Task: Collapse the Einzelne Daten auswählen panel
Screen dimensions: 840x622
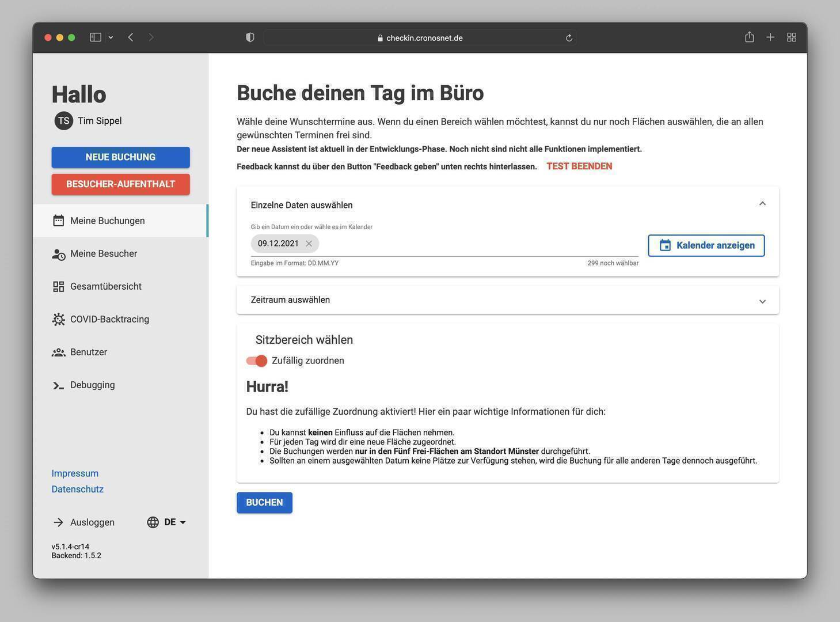Action: [x=762, y=204]
